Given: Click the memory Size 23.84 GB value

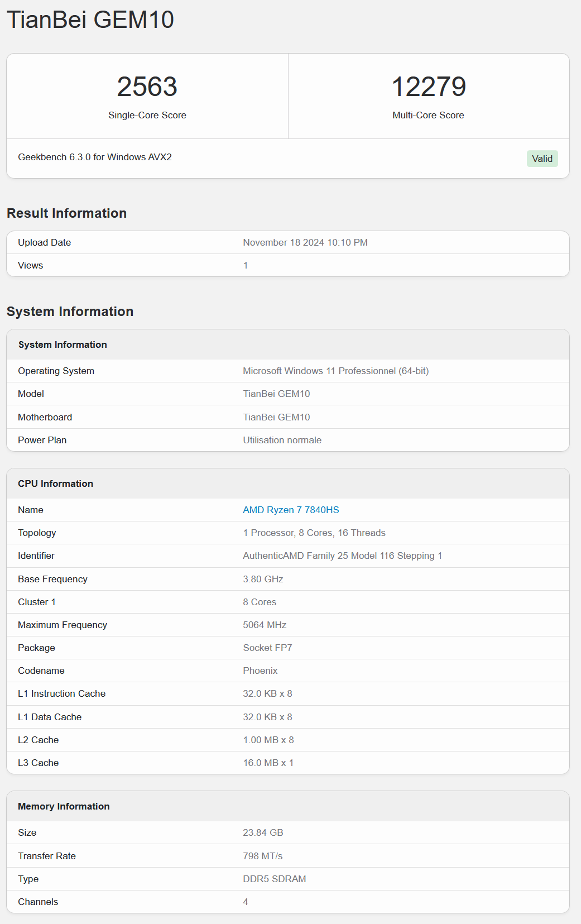Looking at the screenshot, I should 263,832.
